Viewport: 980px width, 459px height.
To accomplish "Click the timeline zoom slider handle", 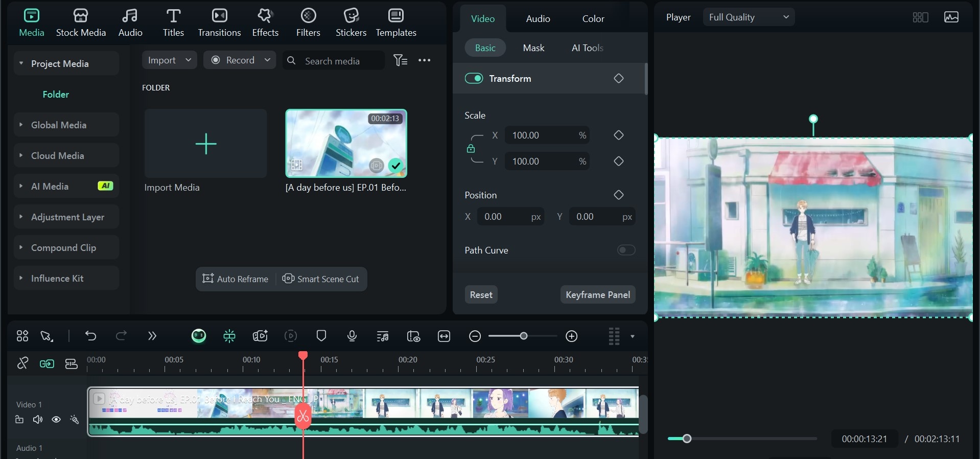I will pyautogui.click(x=523, y=336).
